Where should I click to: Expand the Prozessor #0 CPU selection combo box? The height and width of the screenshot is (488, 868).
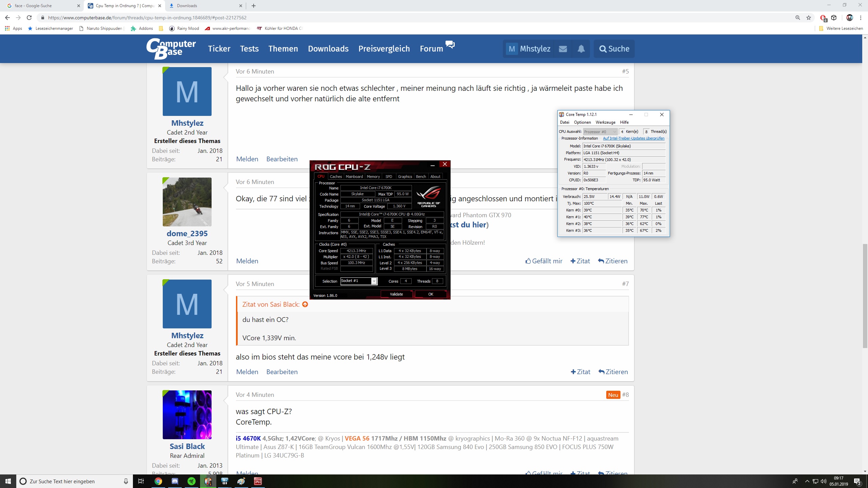(x=600, y=131)
